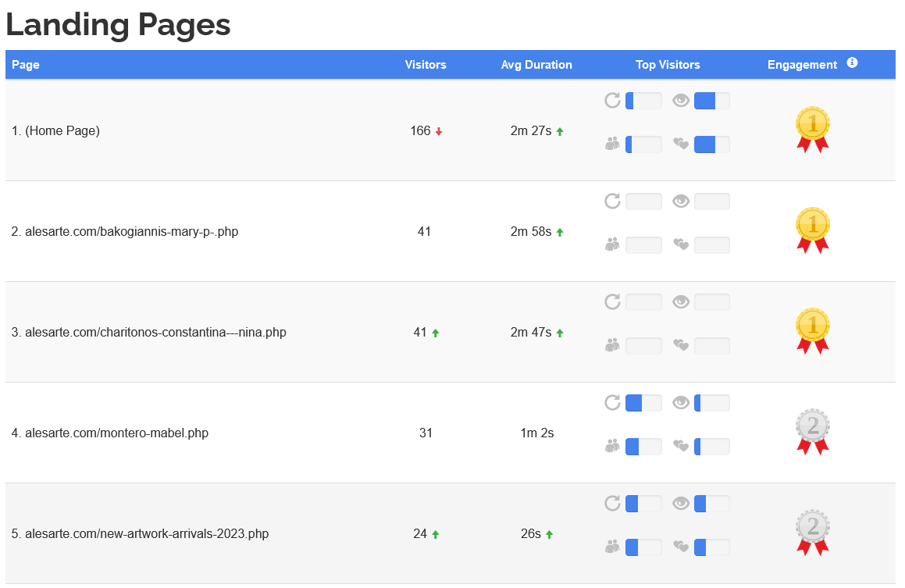Click the refresh icon in charitonos-constantina row

click(x=612, y=301)
